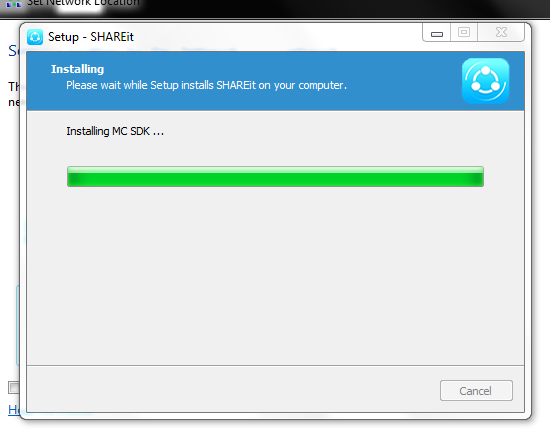Click the Set Network Location window icon
The image size is (550, 432).
[14, 4]
